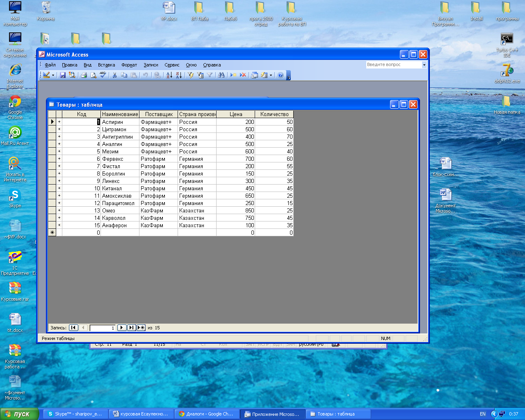This screenshot has width=525, height=420.
Task: Print the table using the printer icon
Action: click(84, 75)
